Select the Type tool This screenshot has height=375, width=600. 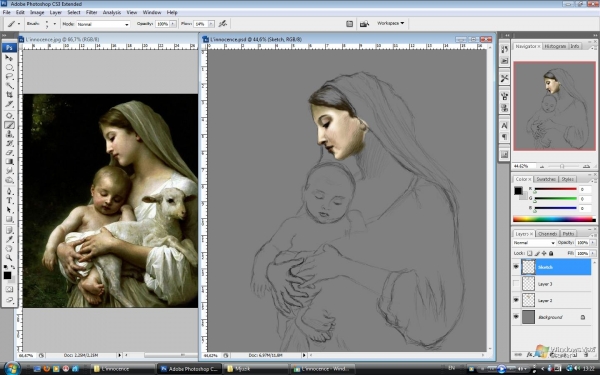tap(9, 201)
